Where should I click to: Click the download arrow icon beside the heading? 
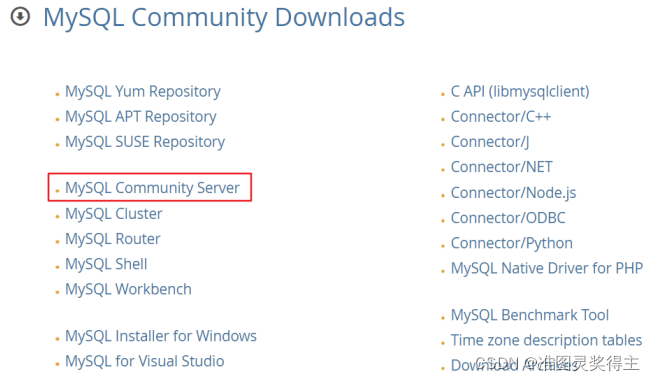click(x=20, y=17)
